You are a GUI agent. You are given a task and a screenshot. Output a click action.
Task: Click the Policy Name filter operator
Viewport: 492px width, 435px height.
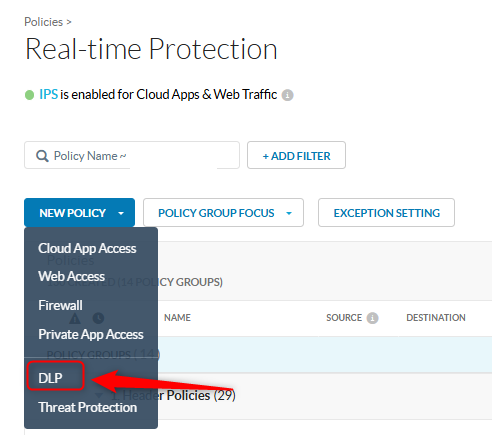(x=123, y=156)
